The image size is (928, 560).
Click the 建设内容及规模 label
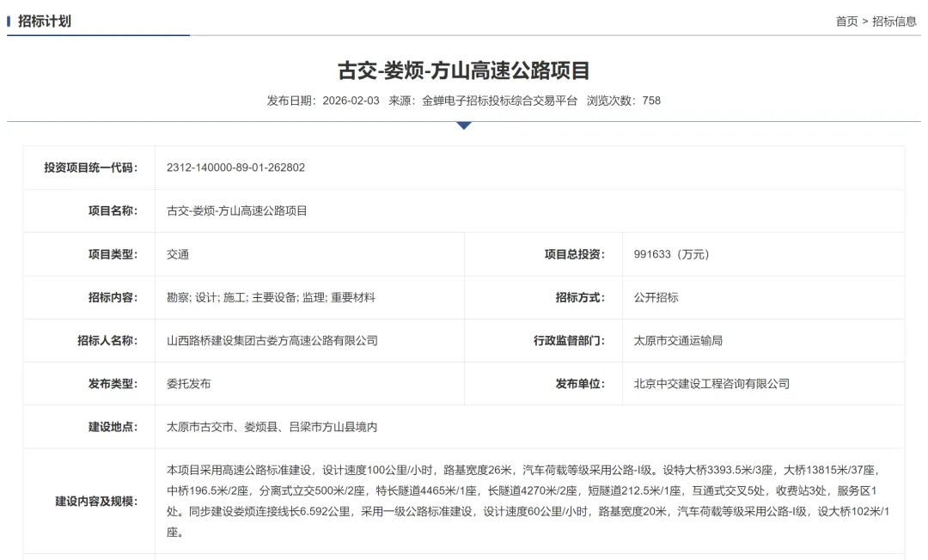pos(96,502)
